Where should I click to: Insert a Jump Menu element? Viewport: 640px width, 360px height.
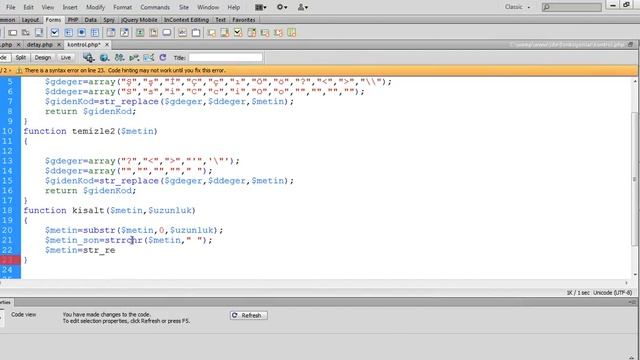pyautogui.click(x=124, y=33)
